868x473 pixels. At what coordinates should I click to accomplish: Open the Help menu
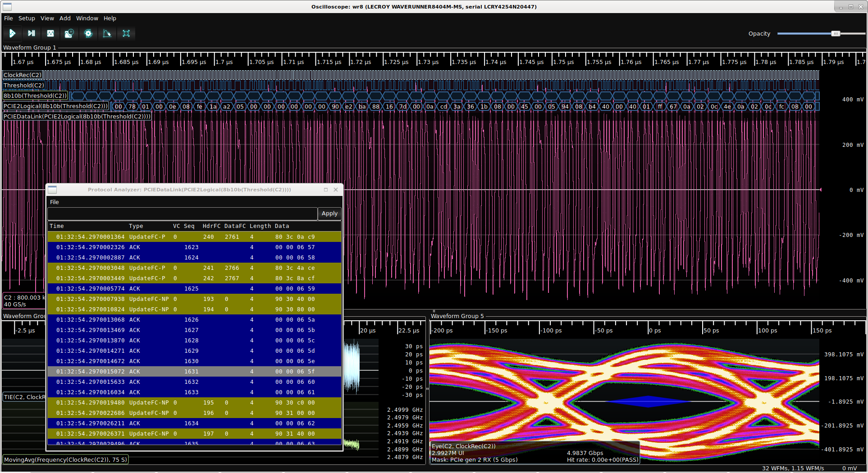click(x=110, y=18)
